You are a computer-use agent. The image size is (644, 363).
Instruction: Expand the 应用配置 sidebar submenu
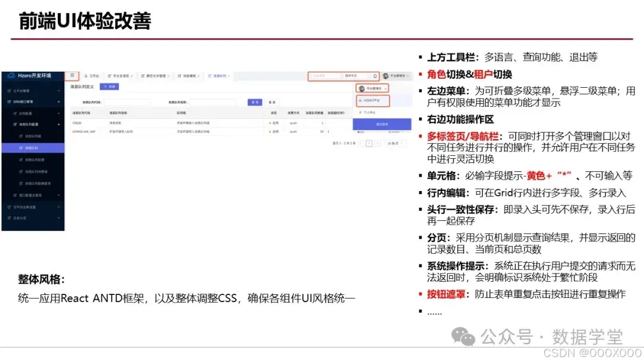coord(33,113)
